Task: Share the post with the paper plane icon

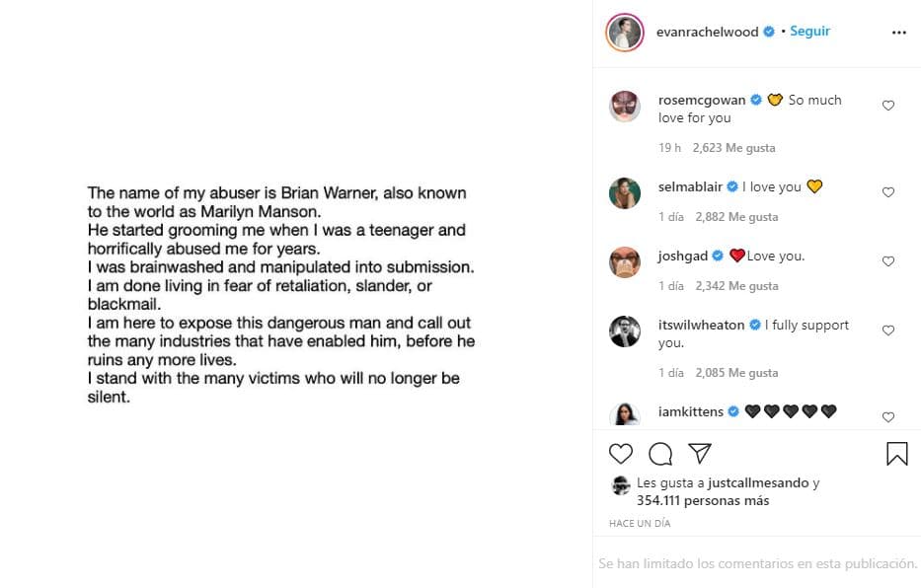Action: point(701,453)
